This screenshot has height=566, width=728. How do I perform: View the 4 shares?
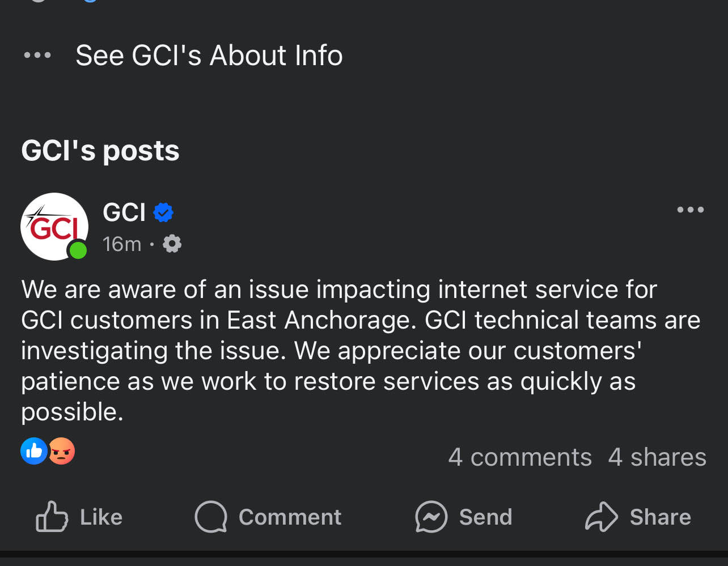click(x=657, y=457)
